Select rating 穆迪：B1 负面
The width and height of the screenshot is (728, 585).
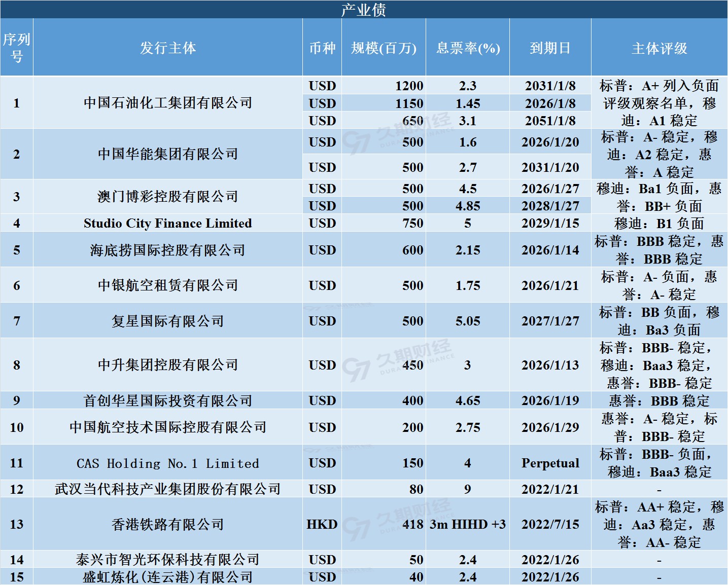click(659, 223)
